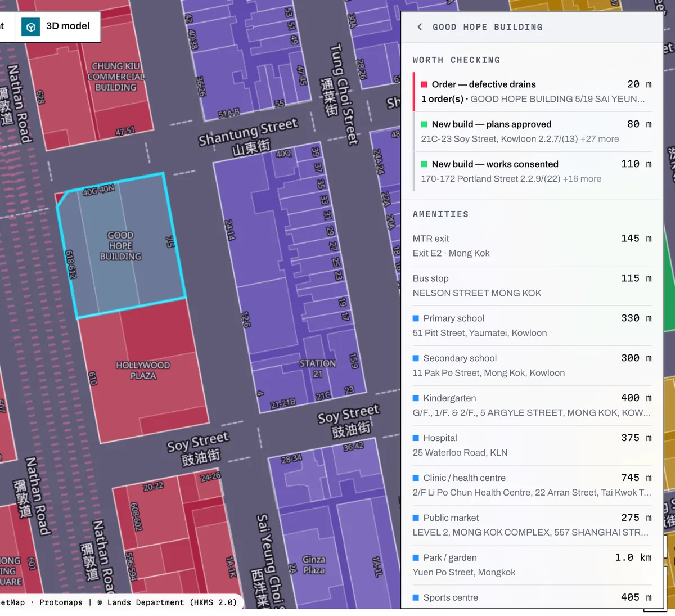Click the blue square beside Park / garden
The height and width of the screenshot is (616, 675).
click(x=416, y=558)
